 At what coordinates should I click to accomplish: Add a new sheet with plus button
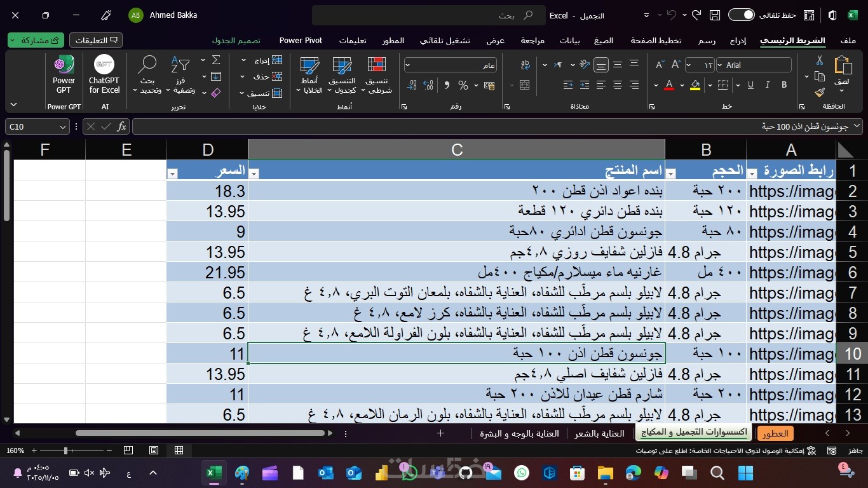pyautogui.click(x=440, y=433)
